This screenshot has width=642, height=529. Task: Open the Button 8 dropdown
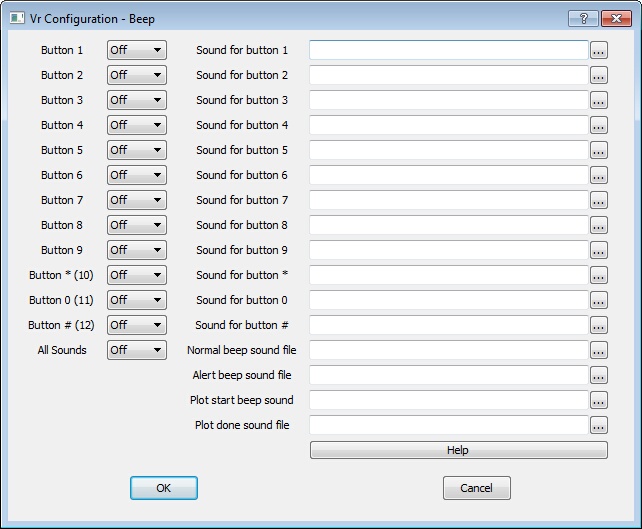pos(137,225)
